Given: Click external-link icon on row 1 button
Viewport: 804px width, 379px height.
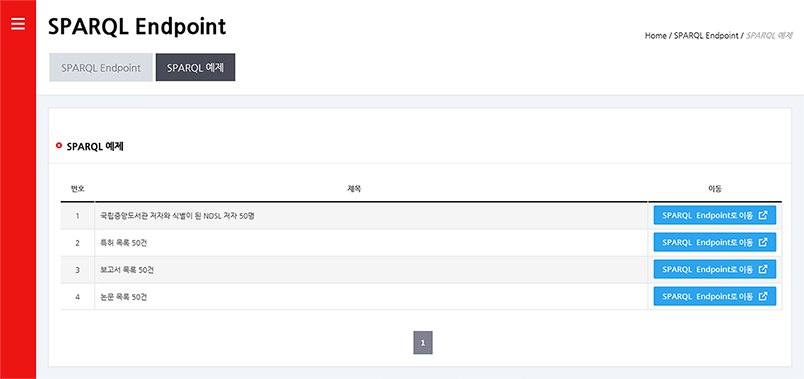Looking at the screenshot, I should click(762, 215).
